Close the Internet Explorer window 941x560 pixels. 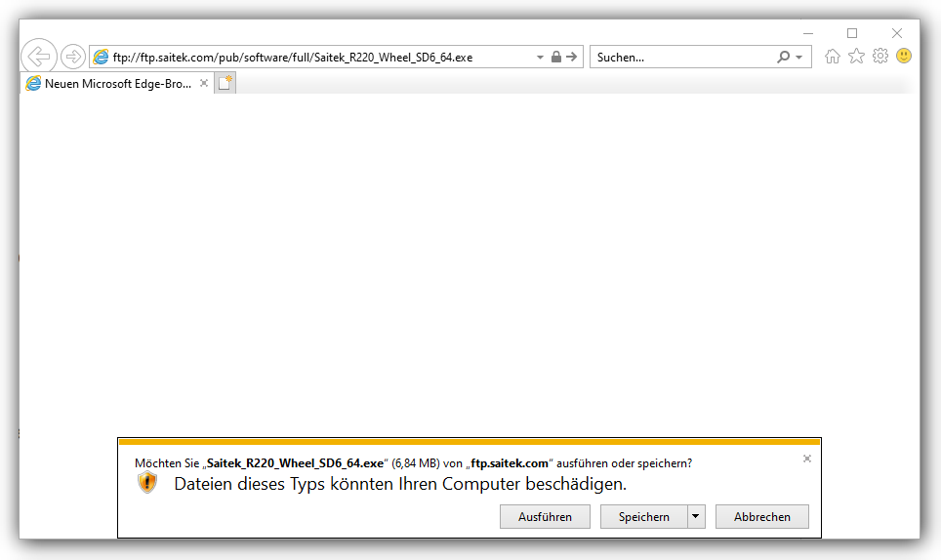click(x=897, y=33)
